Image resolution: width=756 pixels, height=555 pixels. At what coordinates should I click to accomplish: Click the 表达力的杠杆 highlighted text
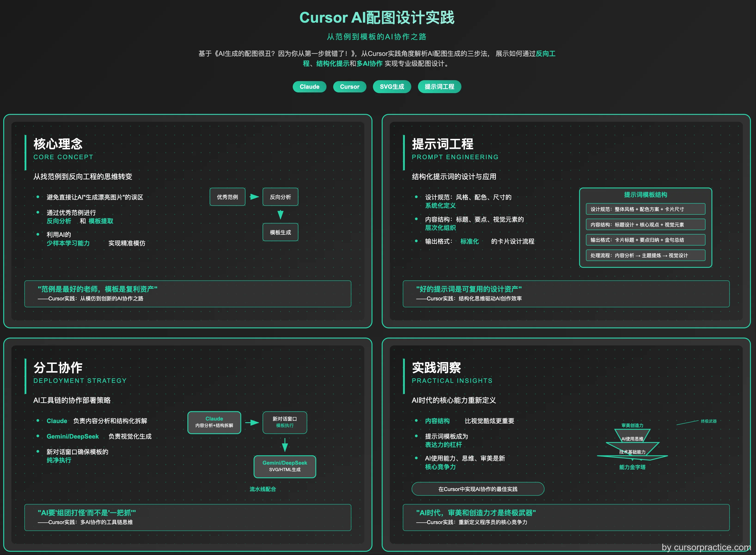pyautogui.click(x=443, y=445)
